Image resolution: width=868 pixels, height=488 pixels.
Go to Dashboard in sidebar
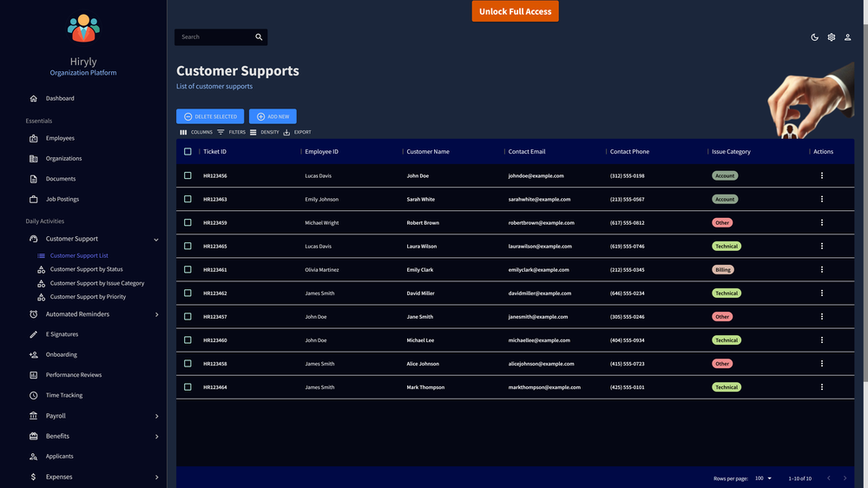pyautogui.click(x=60, y=99)
